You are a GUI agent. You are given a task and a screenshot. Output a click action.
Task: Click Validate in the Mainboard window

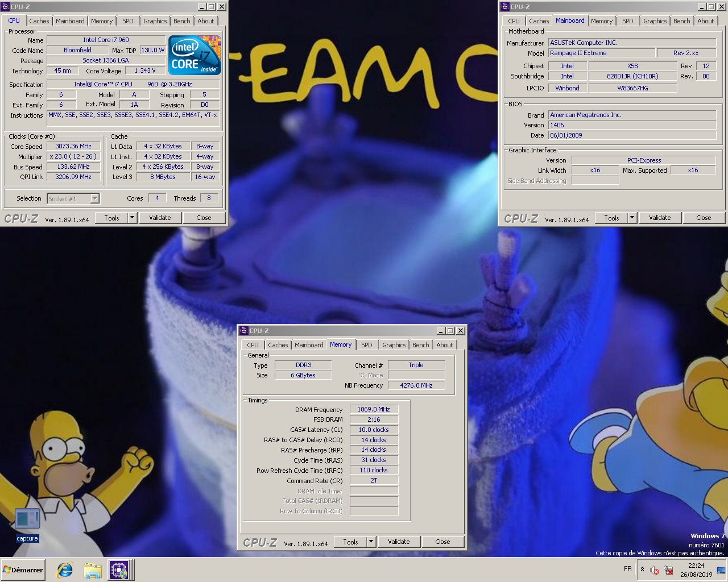[660, 218]
